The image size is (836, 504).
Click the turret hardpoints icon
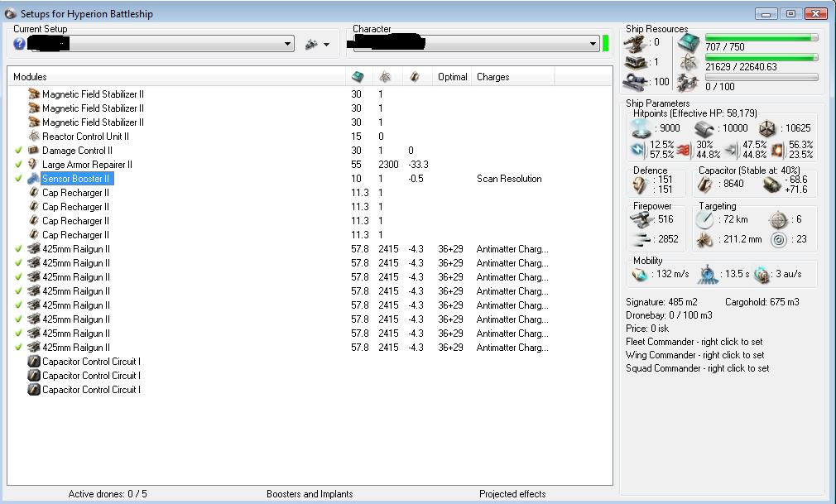(x=636, y=43)
